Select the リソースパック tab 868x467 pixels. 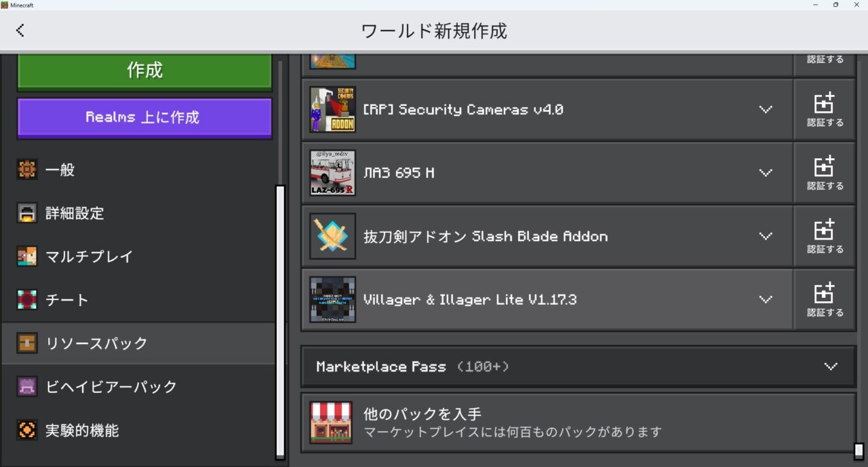pos(138,343)
